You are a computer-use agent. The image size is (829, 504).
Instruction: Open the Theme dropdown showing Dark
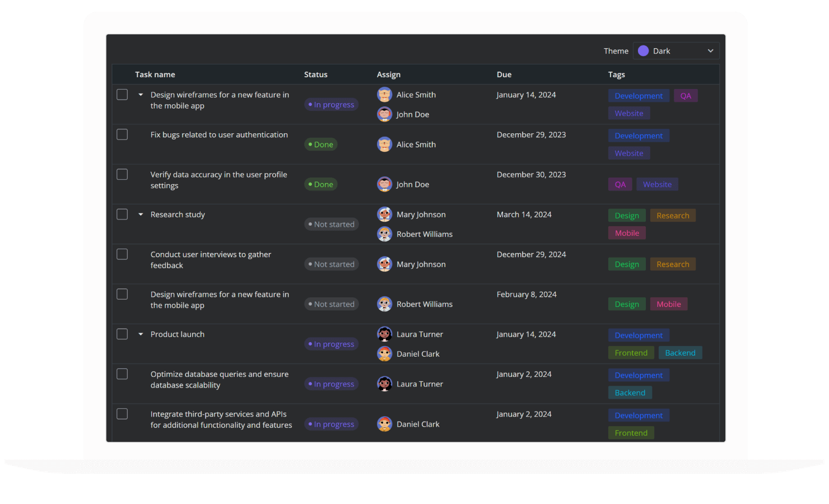(676, 51)
